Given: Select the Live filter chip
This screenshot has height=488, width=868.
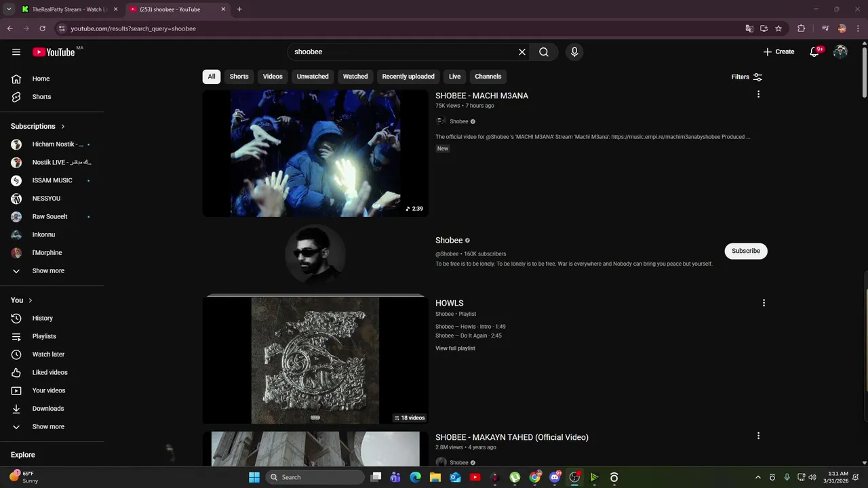Looking at the screenshot, I should tap(454, 77).
